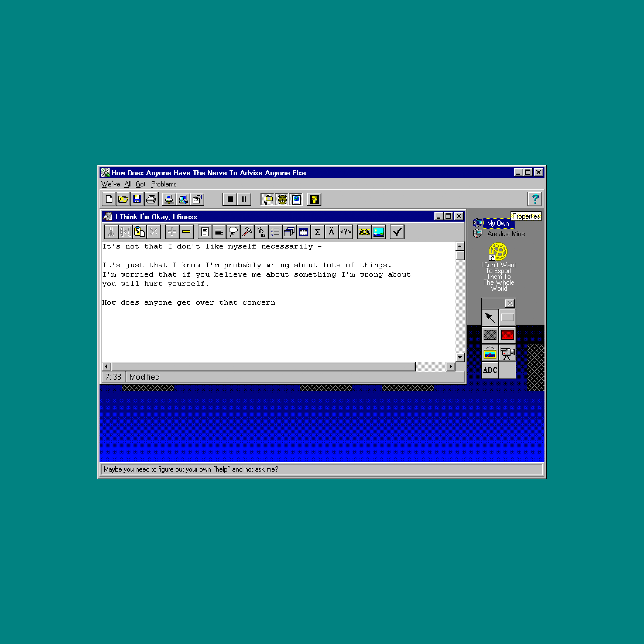The height and width of the screenshot is (644, 644).
Task: Minimize the I Think I'm Okay window
Action: click(x=439, y=216)
